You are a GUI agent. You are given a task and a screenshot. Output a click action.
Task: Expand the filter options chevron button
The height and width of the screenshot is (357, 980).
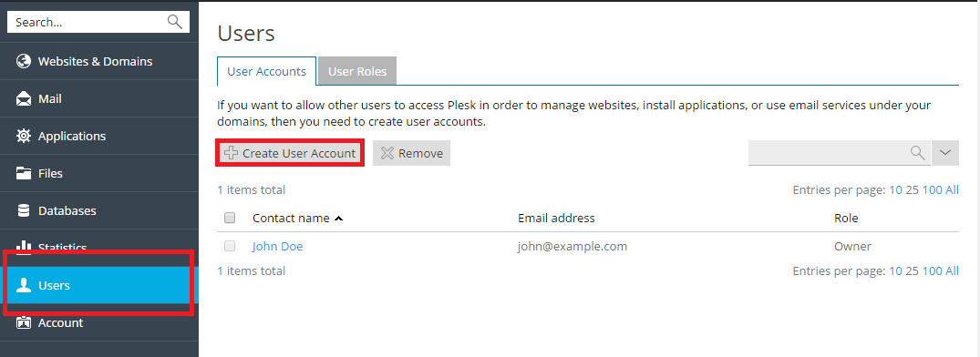point(945,153)
